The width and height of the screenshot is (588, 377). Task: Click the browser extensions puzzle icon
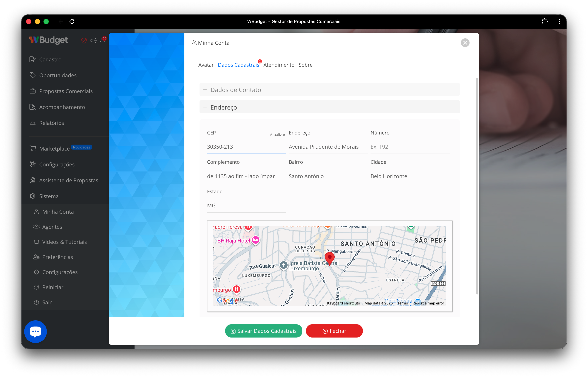[544, 22]
